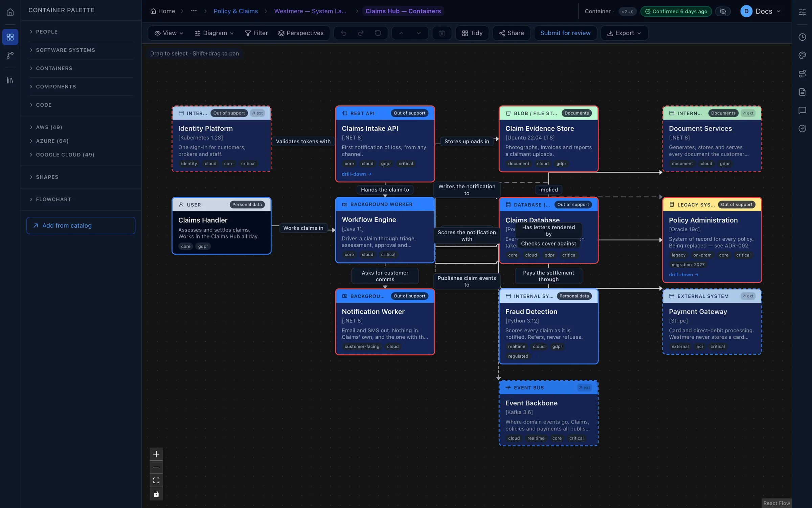Toggle the crossed-eye visibility button

tap(723, 12)
